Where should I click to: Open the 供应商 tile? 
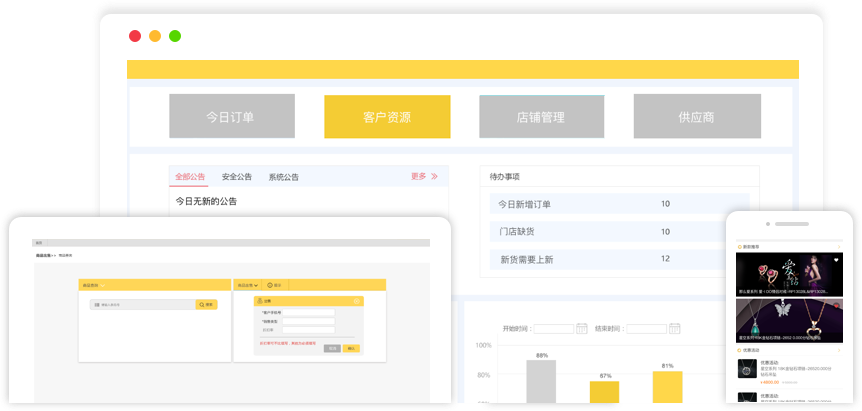tap(697, 116)
